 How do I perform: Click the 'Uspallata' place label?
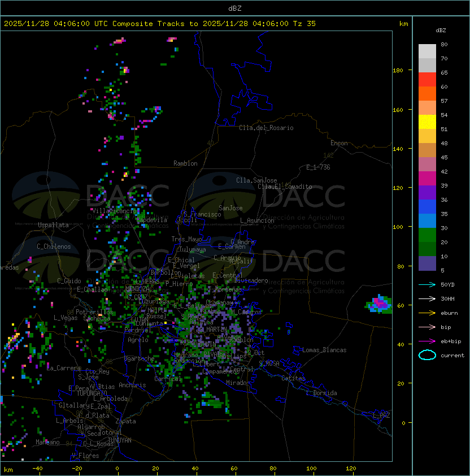(53, 225)
